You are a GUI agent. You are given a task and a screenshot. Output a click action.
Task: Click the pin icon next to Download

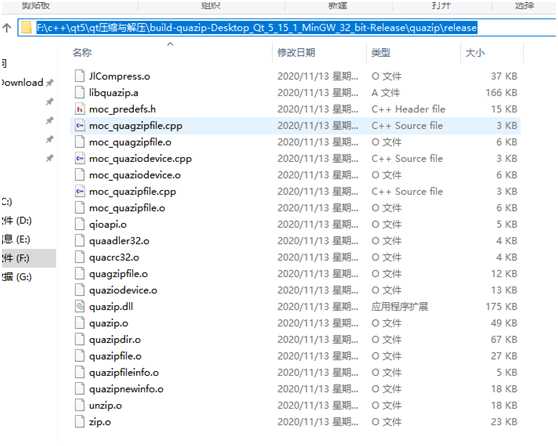click(x=50, y=83)
